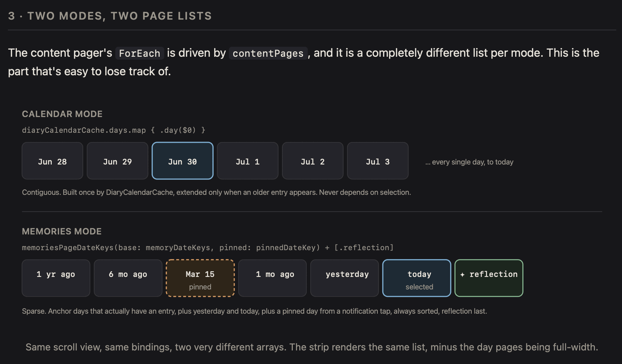The height and width of the screenshot is (364, 622).
Task: Select the '1 mo ago' memory card
Action: coord(272,278)
